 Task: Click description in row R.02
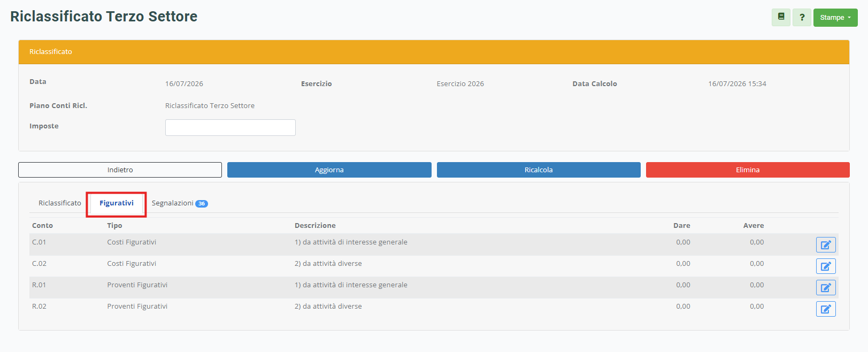(328, 307)
